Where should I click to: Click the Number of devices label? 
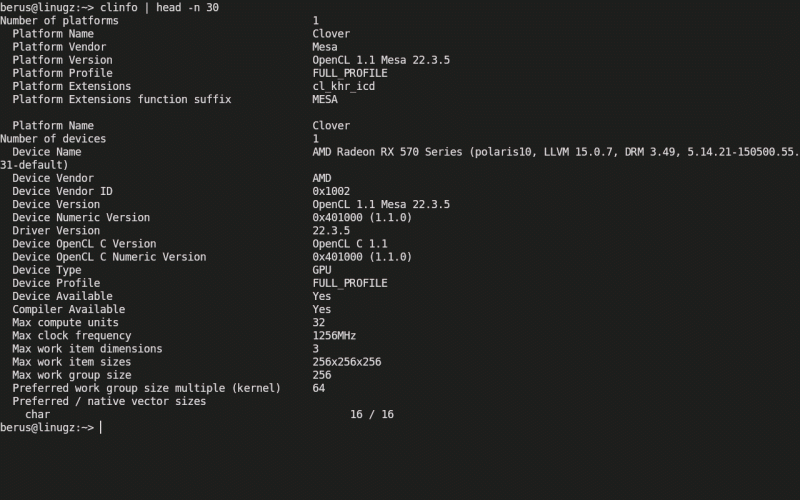(x=53, y=139)
